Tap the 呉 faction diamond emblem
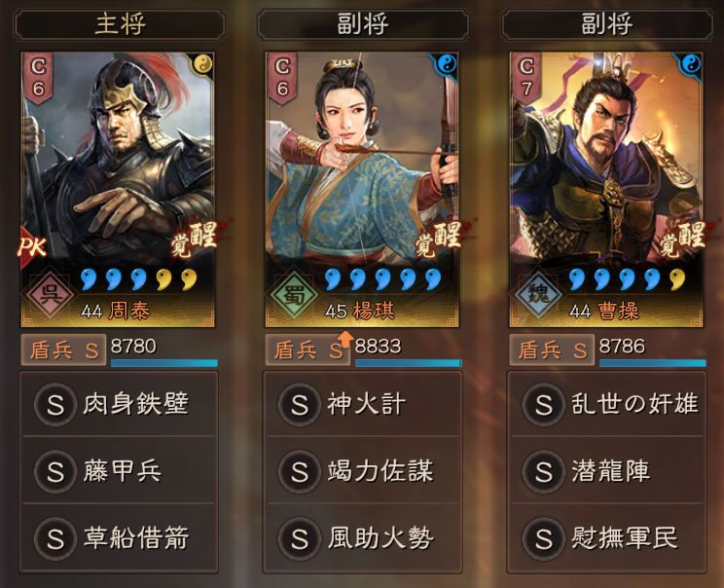This screenshot has height=588, width=724. click(50, 294)
